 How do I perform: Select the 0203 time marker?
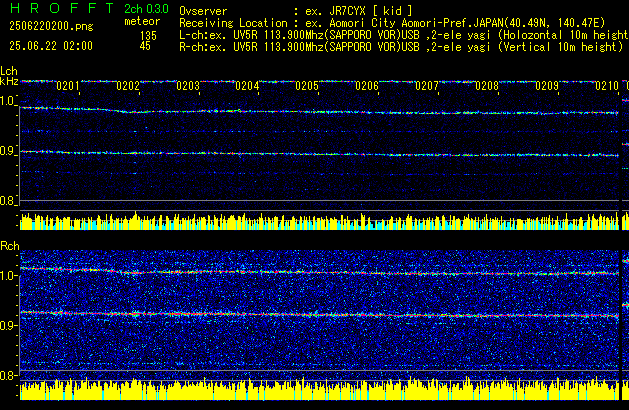pos(188,86)
